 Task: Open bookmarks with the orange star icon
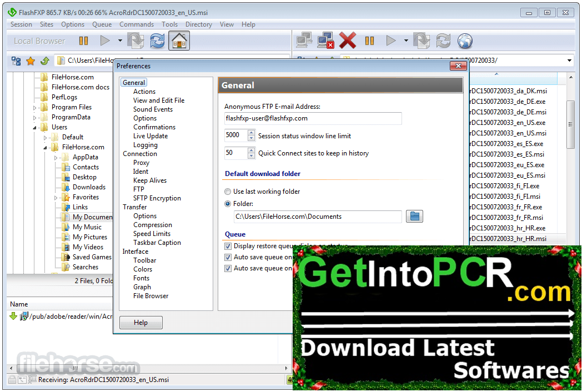point(31,61)
